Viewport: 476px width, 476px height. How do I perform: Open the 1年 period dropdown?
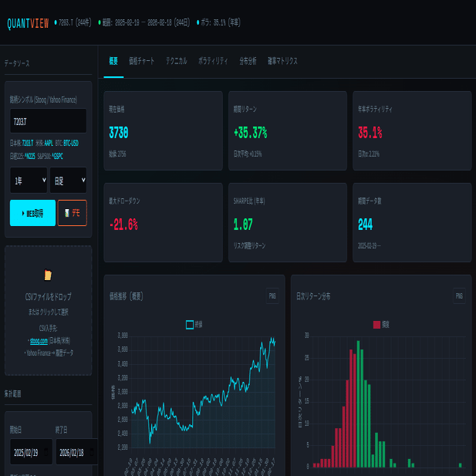pyautogui.click(x=29, y=180)
